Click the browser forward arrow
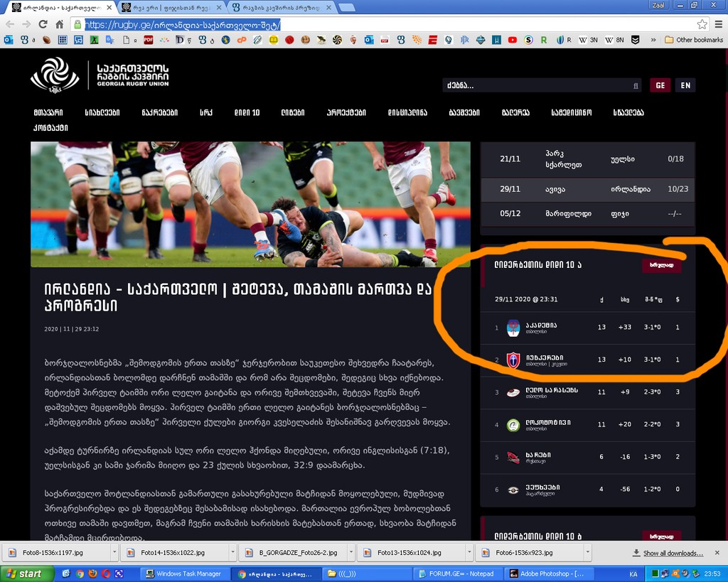The width and height of the screenshot is (728, 582). (x=26, y=24)
